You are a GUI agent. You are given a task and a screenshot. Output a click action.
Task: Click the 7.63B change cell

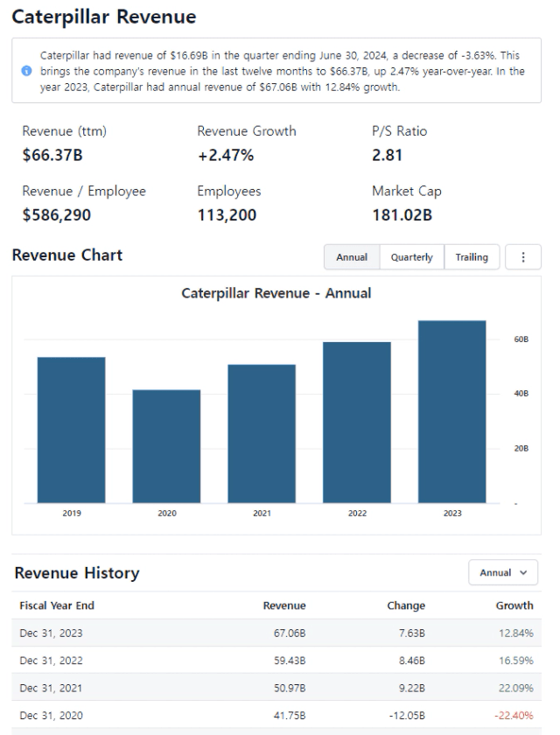point(412,633)
